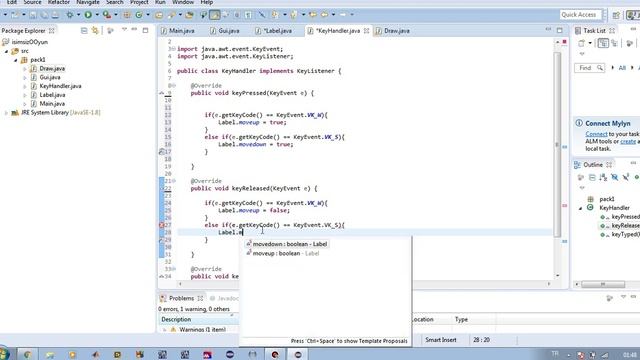This screenshot has height=360, width=640.
Task: Collapse the src folder in Package Explorer
Action: pyautogui.click(x=7, y=51)
